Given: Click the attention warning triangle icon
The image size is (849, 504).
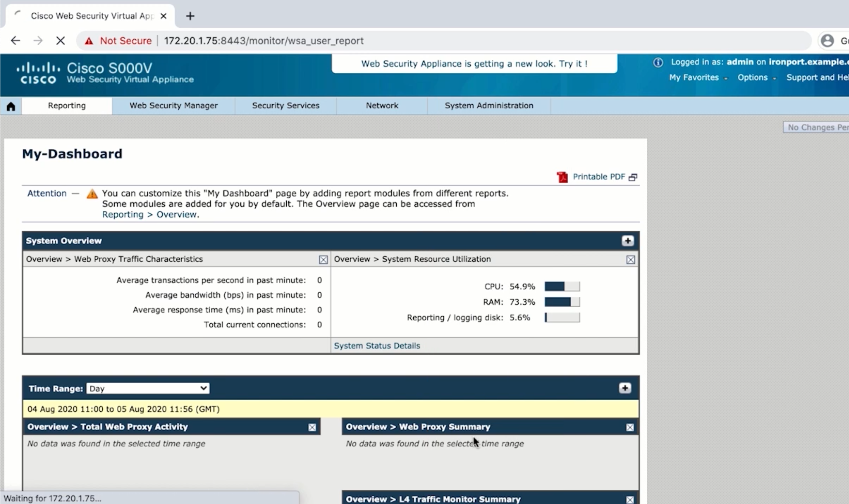Looking at the screenshot, I should (92, 194).
